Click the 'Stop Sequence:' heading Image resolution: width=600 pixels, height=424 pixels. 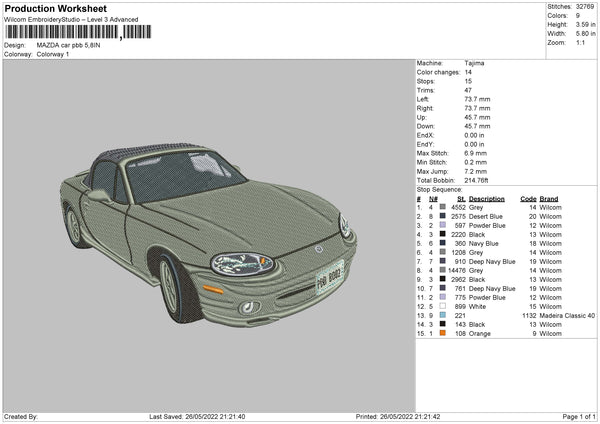pyautogui.click(x=439, y=190)
